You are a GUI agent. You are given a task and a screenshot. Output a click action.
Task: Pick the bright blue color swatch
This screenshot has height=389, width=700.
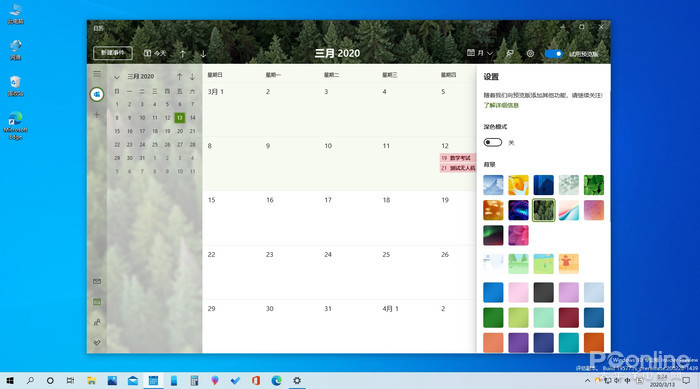pyautogui.click(x=493, y=293)
